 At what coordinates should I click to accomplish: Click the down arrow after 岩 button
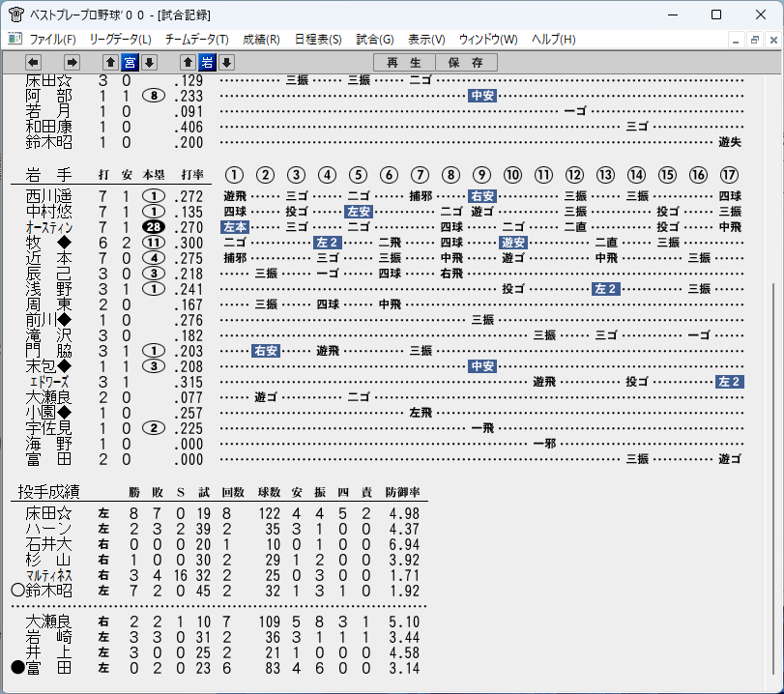226,63
